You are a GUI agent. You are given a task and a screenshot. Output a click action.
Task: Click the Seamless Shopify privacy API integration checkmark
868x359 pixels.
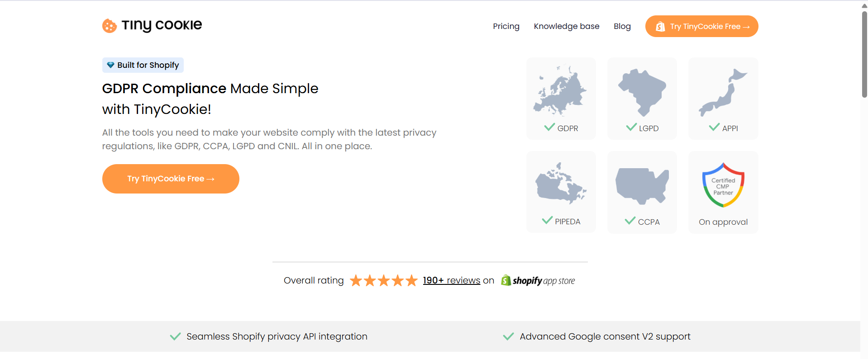(175, 336)
